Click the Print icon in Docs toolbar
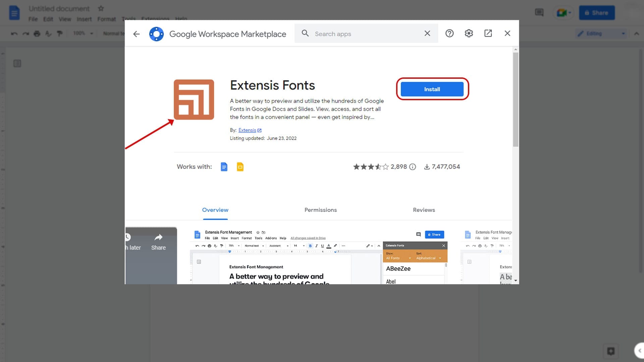The width and height of the screenshot is (644, 362). coord(37,34)
